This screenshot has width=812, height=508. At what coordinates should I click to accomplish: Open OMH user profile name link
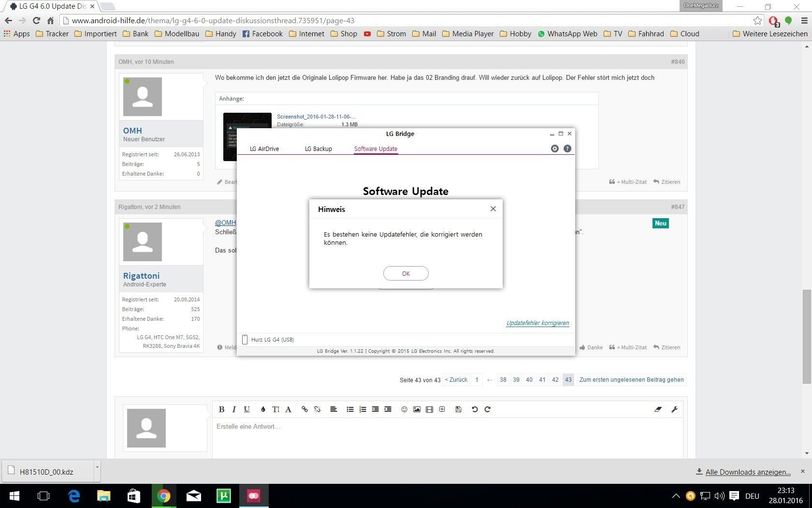[x=132, y=131]
